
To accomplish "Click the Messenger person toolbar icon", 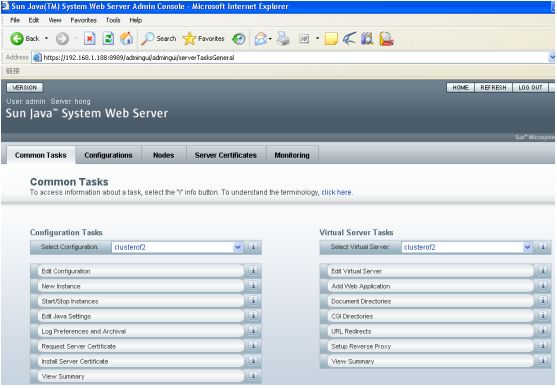I will click(x=386, y=38).
